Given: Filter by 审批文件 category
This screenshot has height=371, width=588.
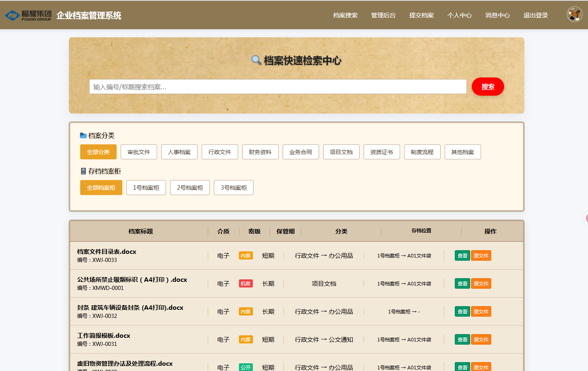Looking at the screenshot, I should point(139,152).
